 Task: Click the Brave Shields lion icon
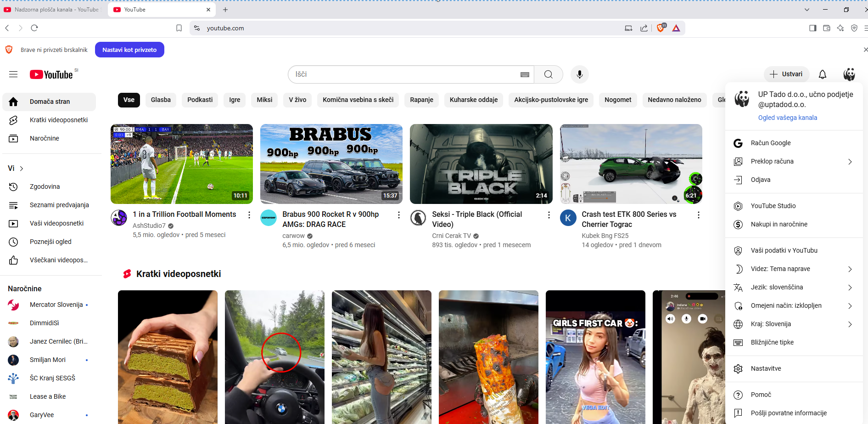coord(661,28)
